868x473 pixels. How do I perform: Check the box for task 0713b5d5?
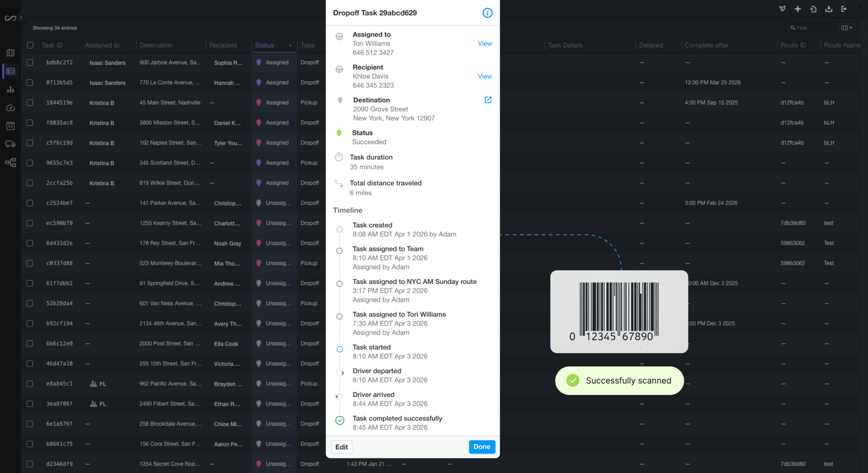(x=30, y=82)
